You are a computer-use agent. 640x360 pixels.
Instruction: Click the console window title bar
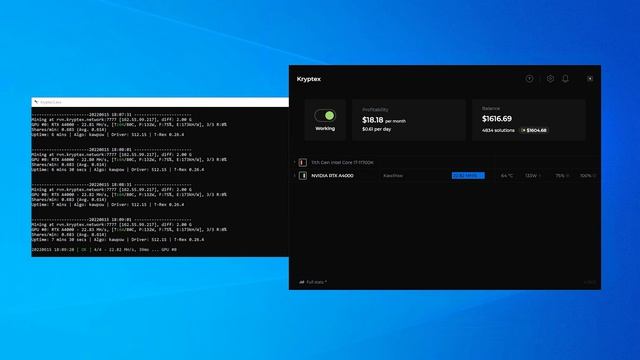click(x=160, y=102)
